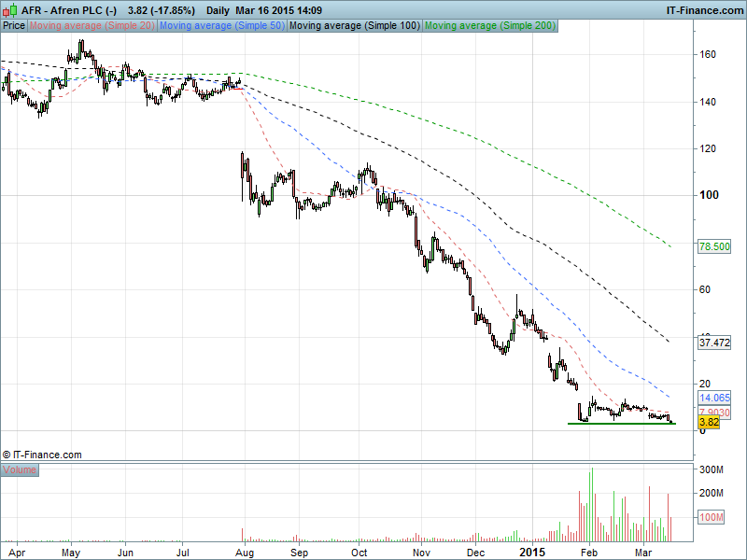This screenshot has width=747, height=560.
Task: Select the Price indicator label
Action: click(x=14, y=26)
